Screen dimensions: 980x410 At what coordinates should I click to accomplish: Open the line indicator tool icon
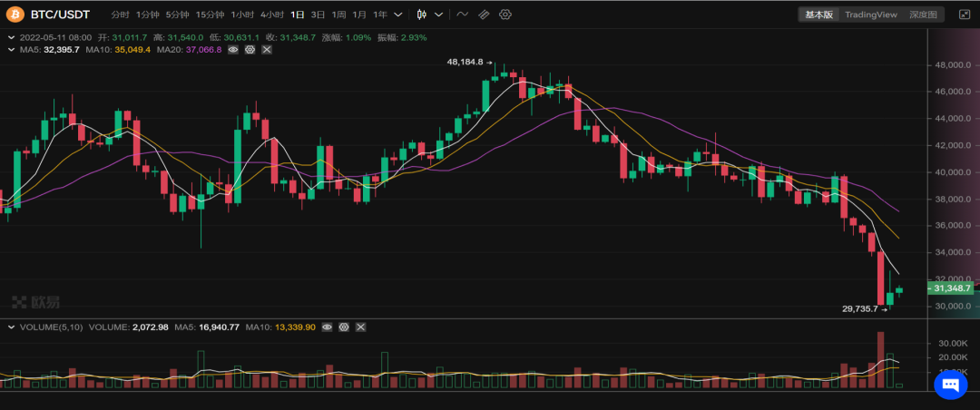click(x=463, y=15)
